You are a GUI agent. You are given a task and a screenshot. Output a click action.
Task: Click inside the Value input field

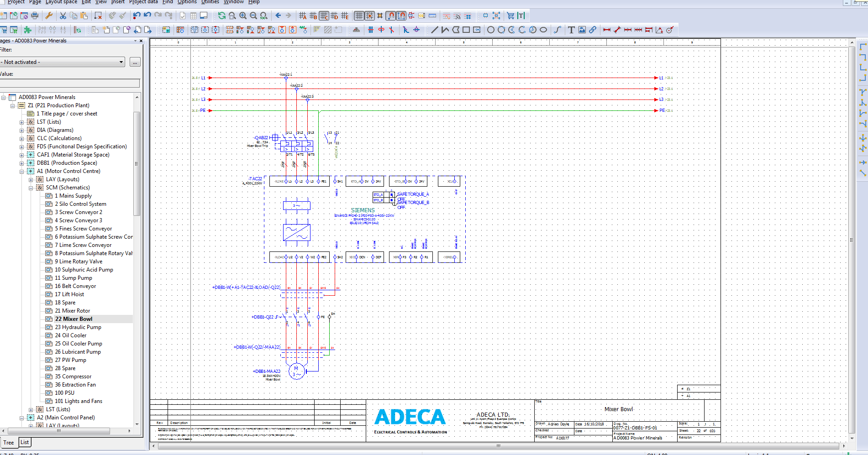(x=68, y=83)
